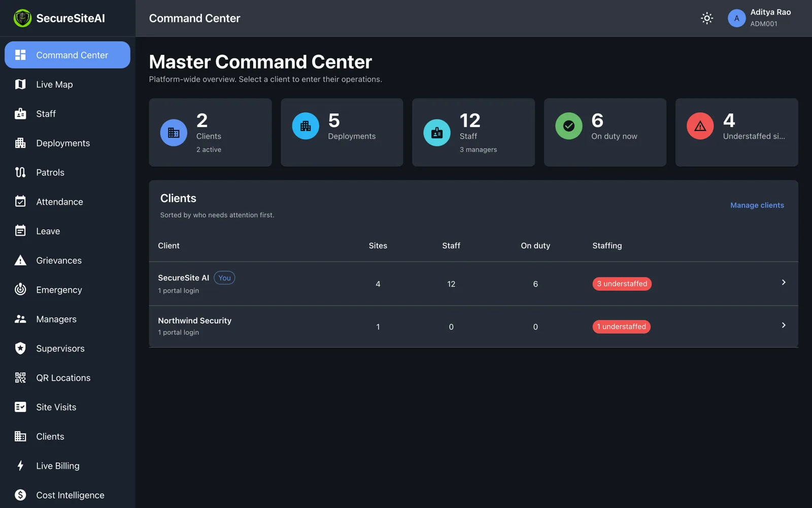Go to the Staff menu item
Image resolution: width=812 pixels, height=508 pixels.
[x=67, y=114]
